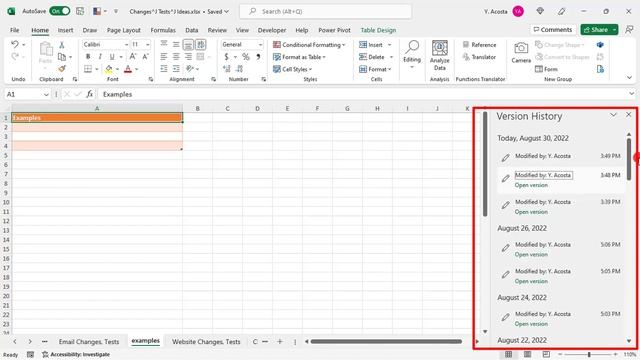Switch to the Page Layout tab
The width and height of the screenshot is (640, 360).
coord(124,30)
